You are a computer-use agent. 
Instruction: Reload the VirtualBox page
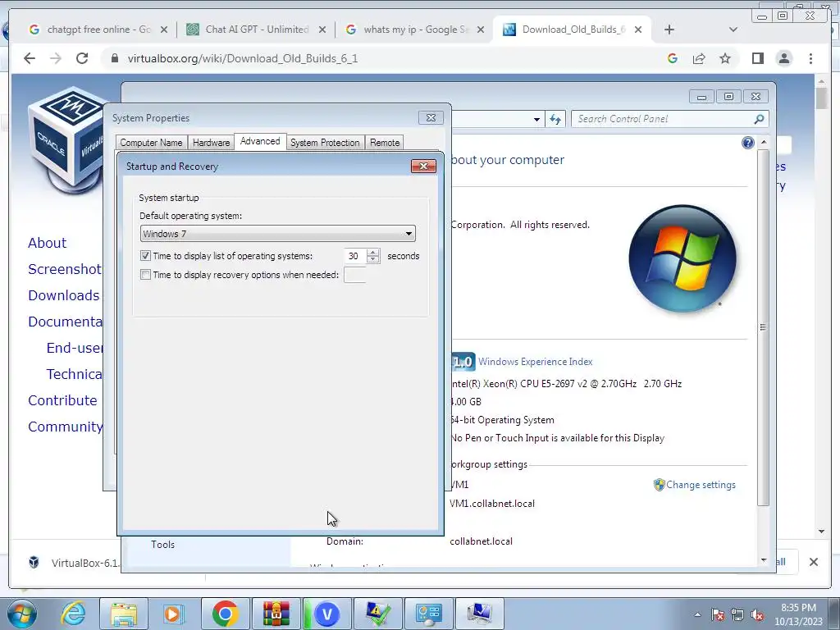click(82, 58)
